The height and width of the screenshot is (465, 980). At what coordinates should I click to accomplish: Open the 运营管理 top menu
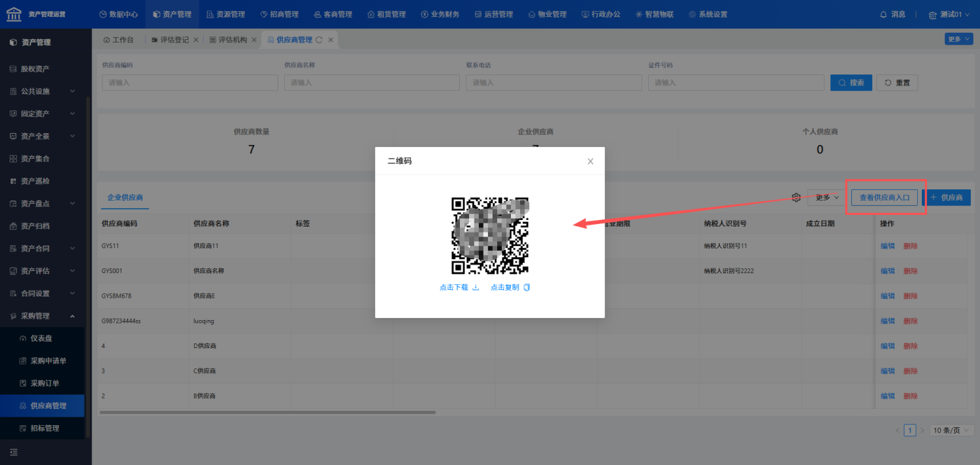(x=493, y=14)
